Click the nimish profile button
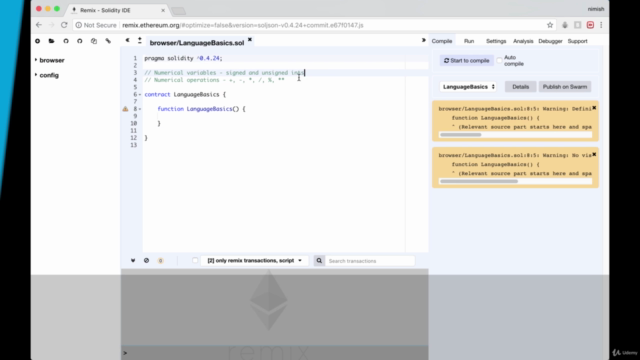Image resolution: width=640 pixels, height=360 pixels. tap(596, 9)
